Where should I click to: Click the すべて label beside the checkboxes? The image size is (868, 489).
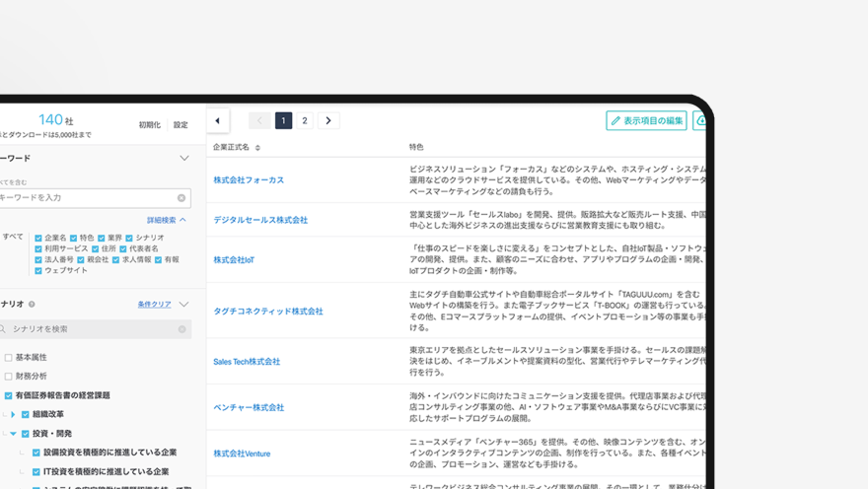point(12,237)
